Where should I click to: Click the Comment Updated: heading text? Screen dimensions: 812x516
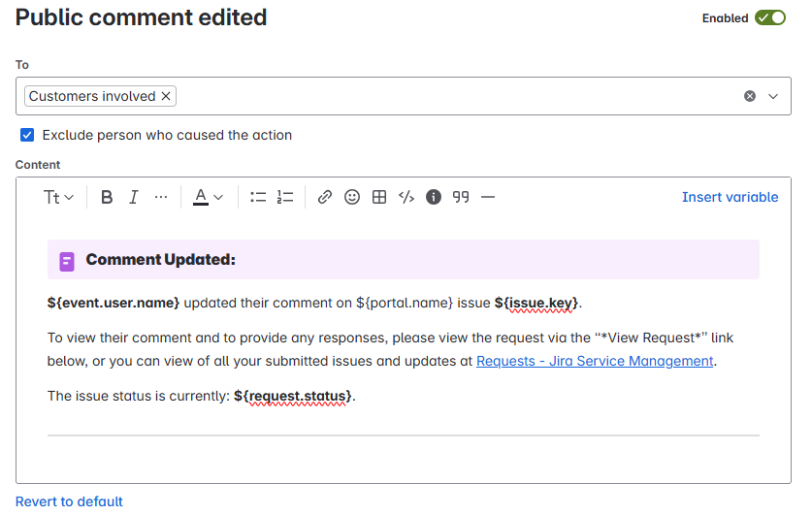point(160,259)
